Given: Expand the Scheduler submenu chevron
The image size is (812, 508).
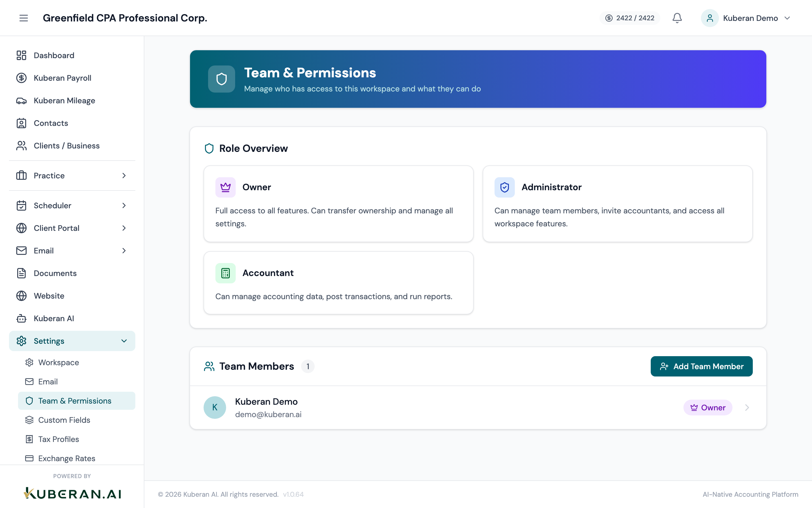Looking at the screenshot, I should [124, 205].
